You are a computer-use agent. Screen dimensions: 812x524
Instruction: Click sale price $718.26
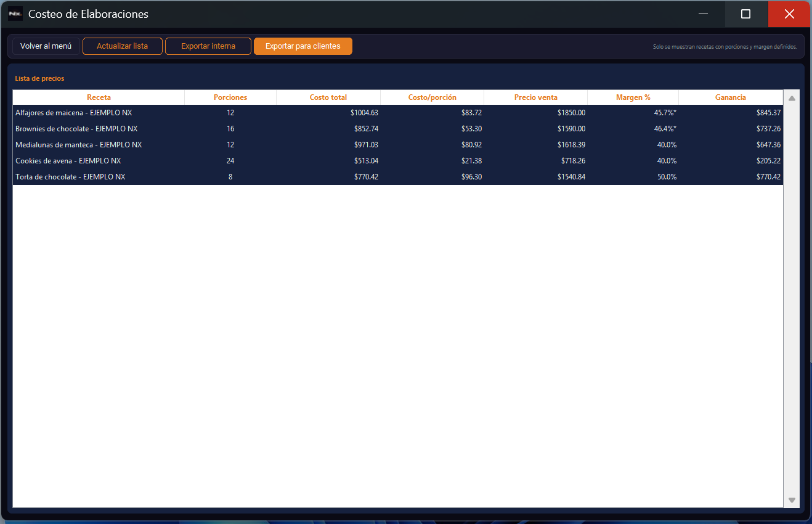[573, 161]
